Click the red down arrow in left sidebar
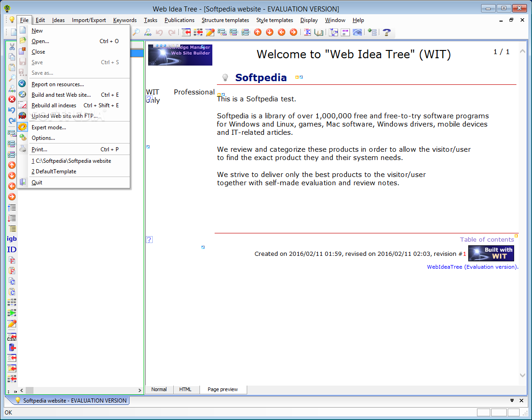Screen dimensions: 532x420 point(12,176)
